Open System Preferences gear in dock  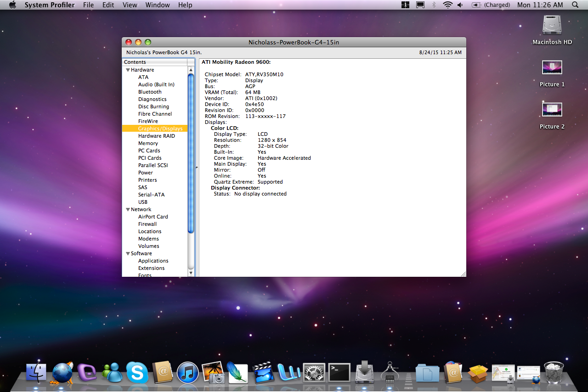pyautogui.click(x=314, y=373)
